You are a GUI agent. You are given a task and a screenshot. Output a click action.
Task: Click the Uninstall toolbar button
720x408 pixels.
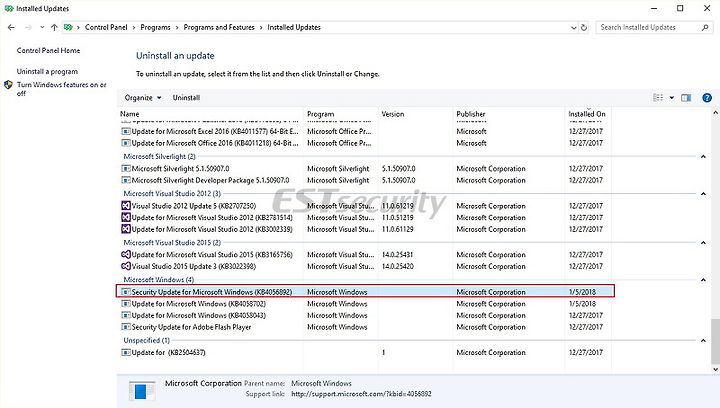point(186,98)
